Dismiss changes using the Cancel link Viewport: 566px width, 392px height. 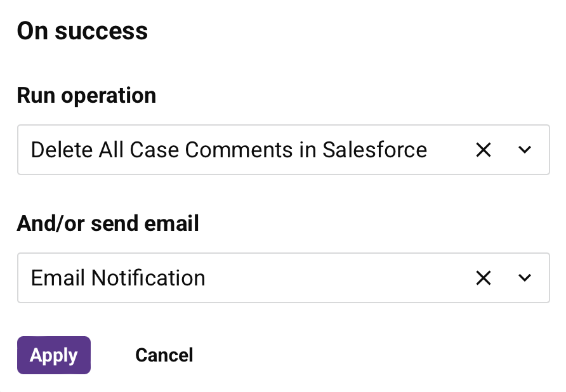pos(164,355)
